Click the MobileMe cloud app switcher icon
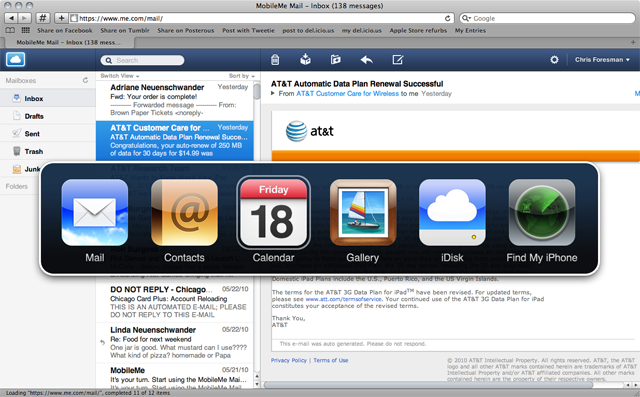640x397 pixels. click(x=16, y=60)
